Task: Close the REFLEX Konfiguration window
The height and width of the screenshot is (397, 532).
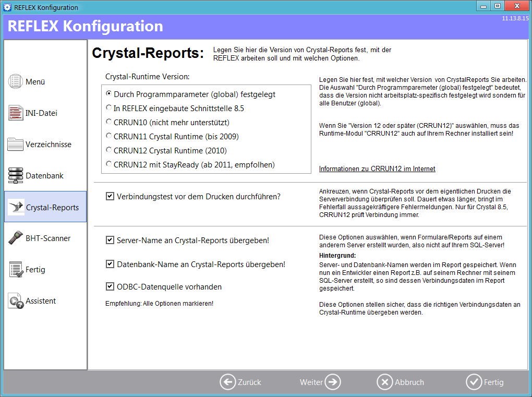Action: (517, 6)
